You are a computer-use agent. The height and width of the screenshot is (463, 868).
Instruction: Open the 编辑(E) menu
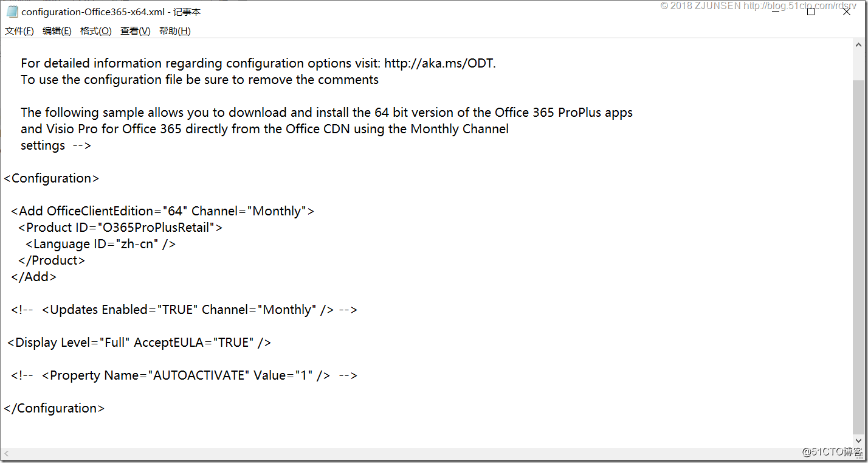(x=57, y=31)
